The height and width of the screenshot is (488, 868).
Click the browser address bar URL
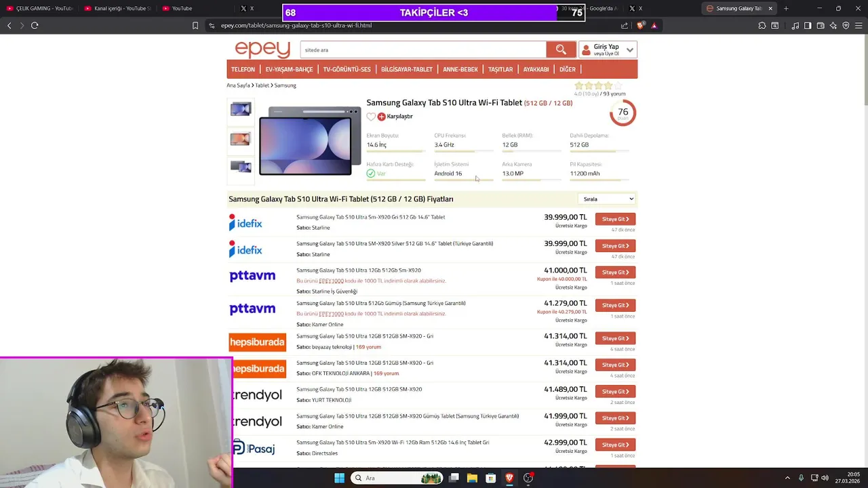(296, 25)
